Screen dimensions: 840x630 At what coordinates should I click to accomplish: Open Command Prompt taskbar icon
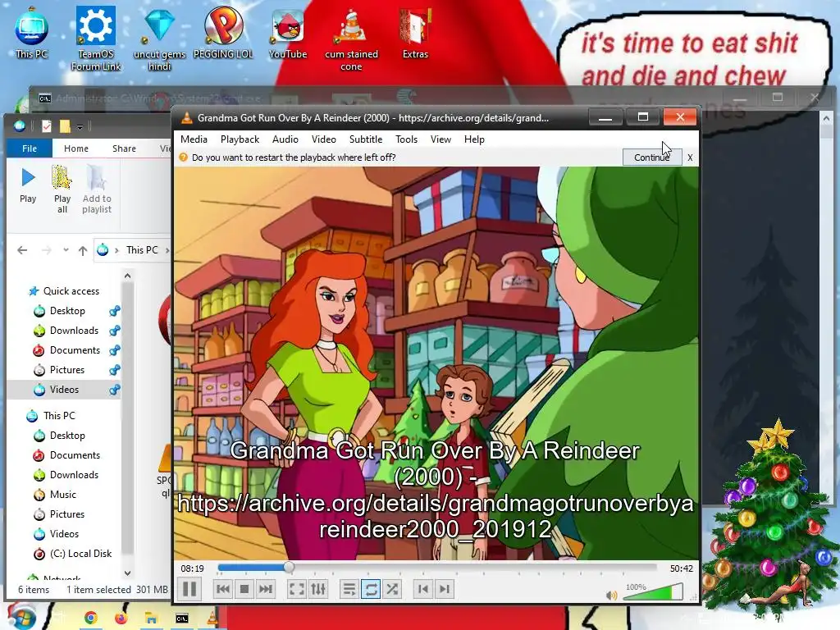coord(182,619)
